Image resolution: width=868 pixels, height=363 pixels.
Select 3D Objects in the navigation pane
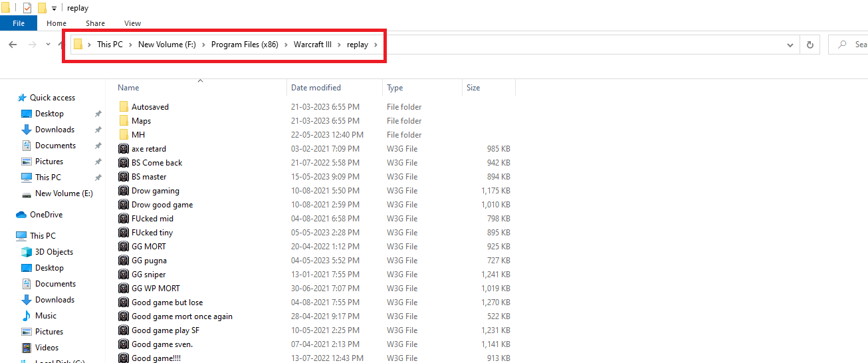coord(54,252)
